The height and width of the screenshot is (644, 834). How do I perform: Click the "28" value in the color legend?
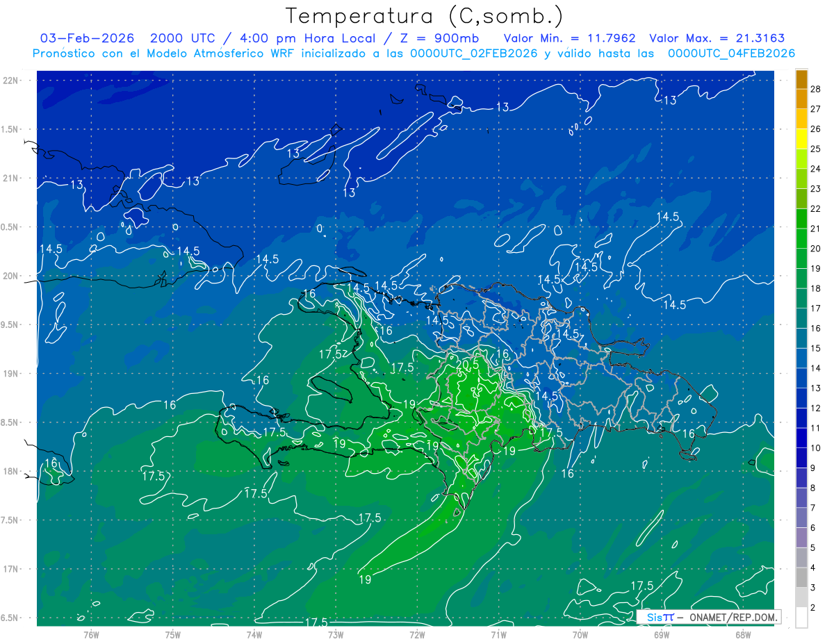click(x=816, y=89)
